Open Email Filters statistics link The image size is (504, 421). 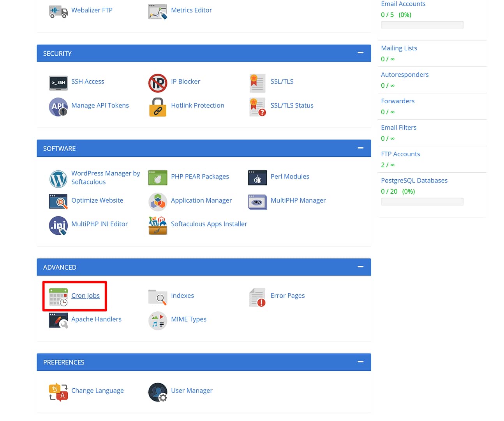398,127
